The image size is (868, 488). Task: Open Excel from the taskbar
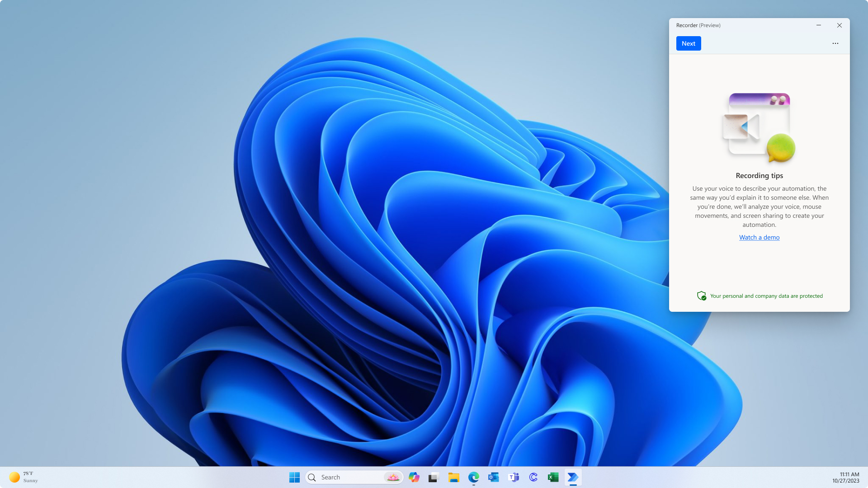[x=553, y=477]
